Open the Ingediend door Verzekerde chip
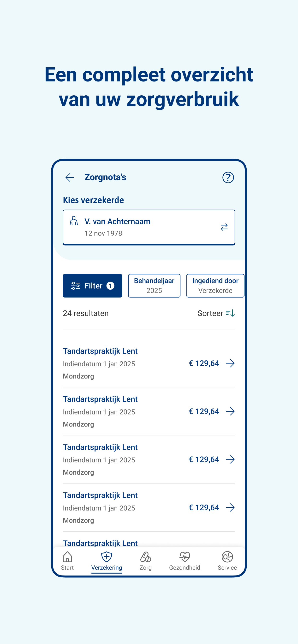Screen dimensions: 298x644 (215, 286)
